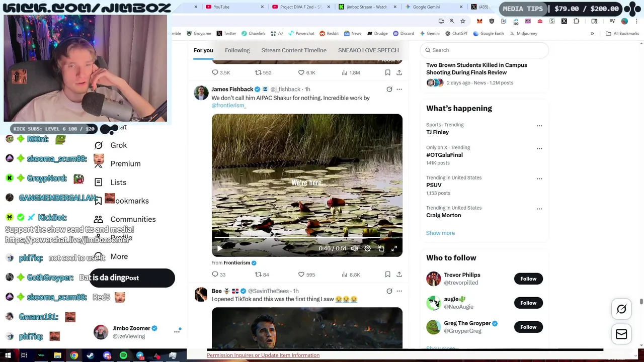Show more trending topics
The image size is (644, 362).
click(440, 233)
